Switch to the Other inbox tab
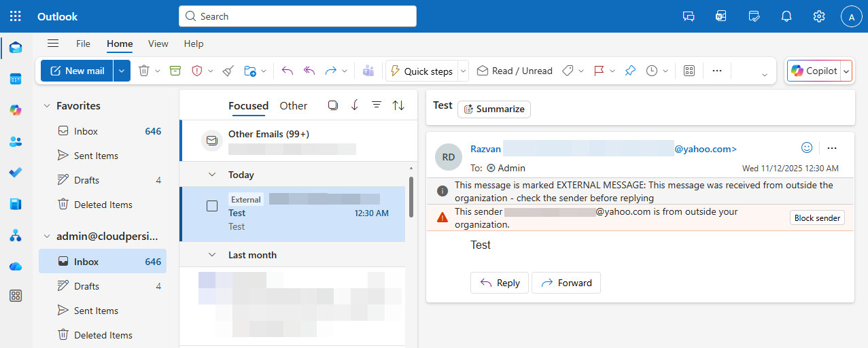The image size is (868, 348). point(293,105)
